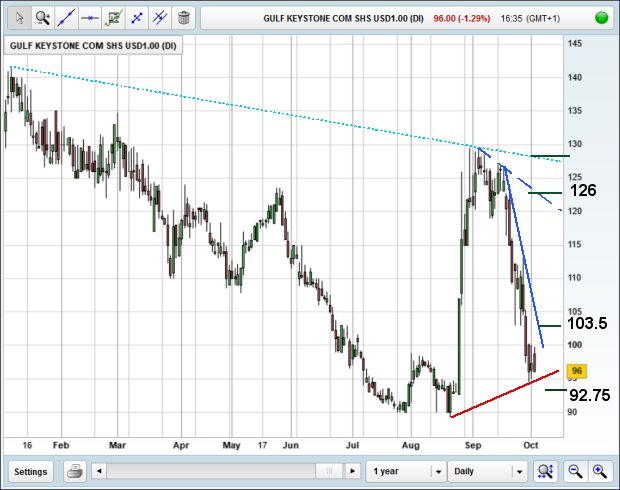620x490 pixels.
Task: Click the Jun label on time axis
Action: 291,445
